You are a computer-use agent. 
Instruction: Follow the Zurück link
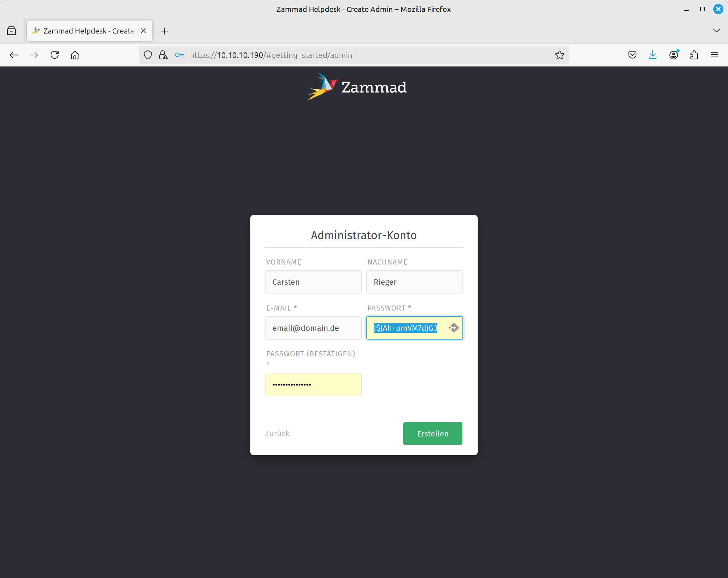[277, 433]
